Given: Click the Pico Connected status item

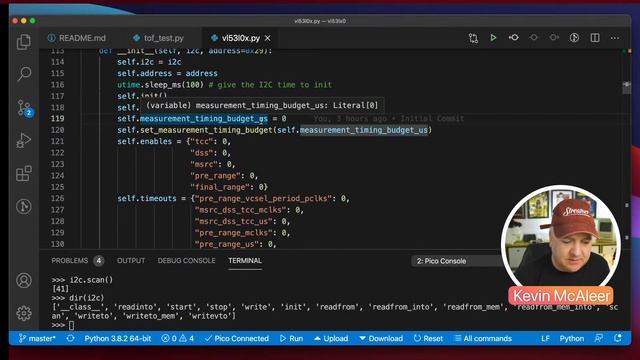Looking at the screenshot, I should pyautogui.click(x=237, y=338).
